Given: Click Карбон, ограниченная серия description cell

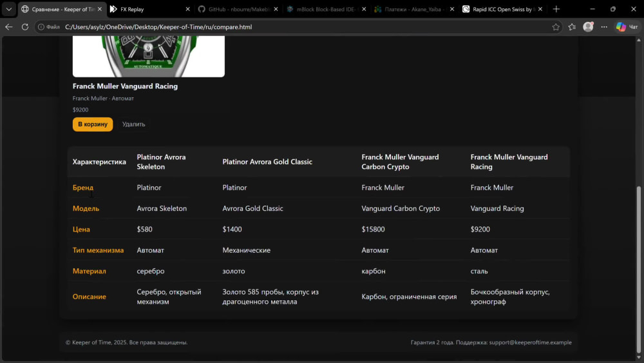Looking at the screenshot, I should point(409,297).
